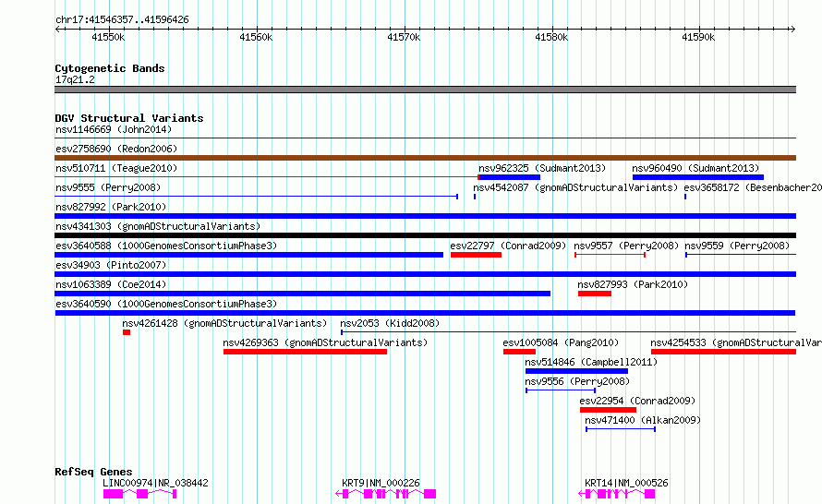Open the nsv9559 (Perry2008) label

click(x=736, y=246)
